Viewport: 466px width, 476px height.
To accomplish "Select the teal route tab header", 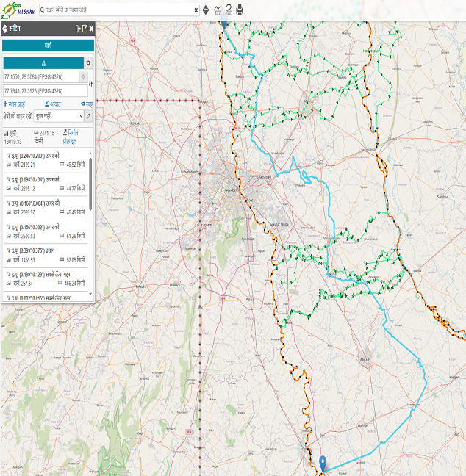I will (x=48, y=46).
